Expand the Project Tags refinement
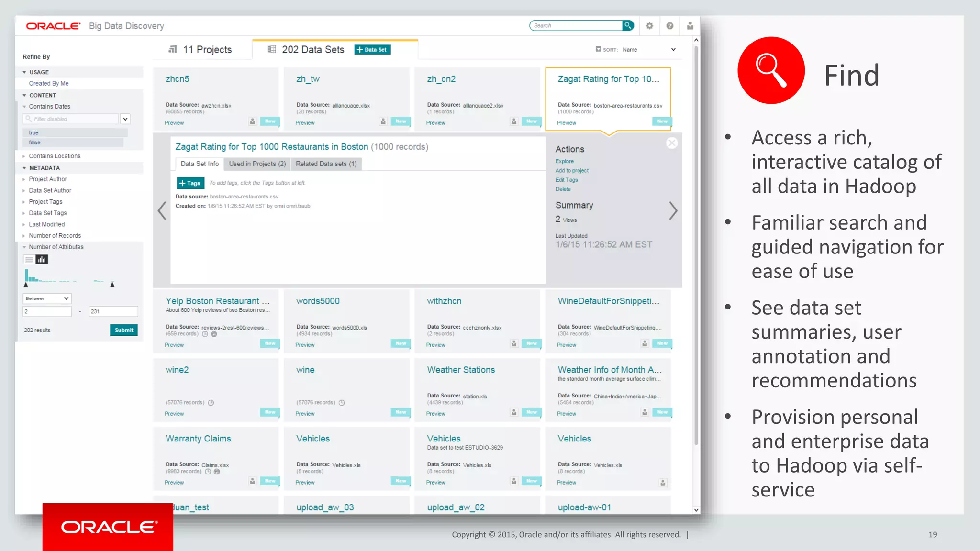Image resolution: width=980 pixels, height=551 pixels. pyautogui.click(x=24, y=202)
